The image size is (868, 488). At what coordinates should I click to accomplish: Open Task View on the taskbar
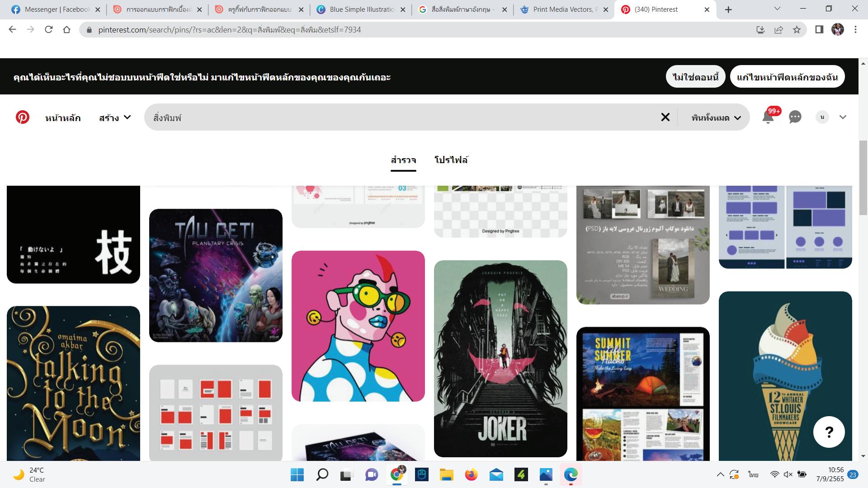(x=346, y=474)
